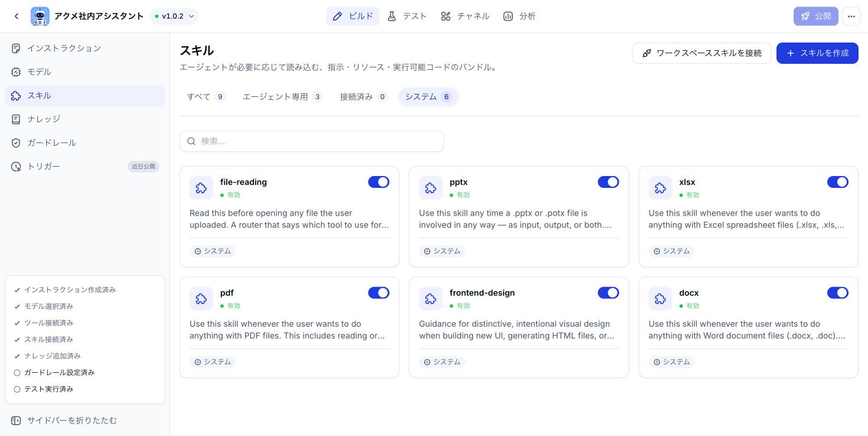
Task: Select スキル in the sidebar
Action: tap(85, 96)
